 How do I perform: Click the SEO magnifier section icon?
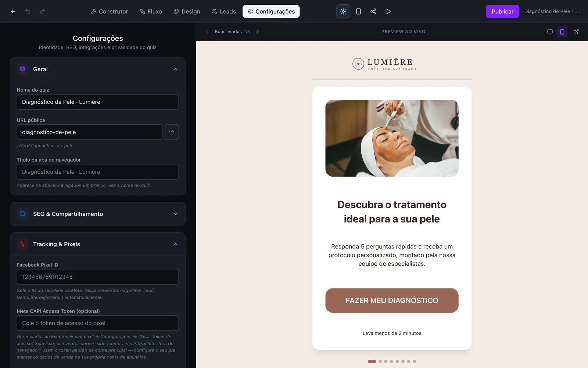[22, 214]
